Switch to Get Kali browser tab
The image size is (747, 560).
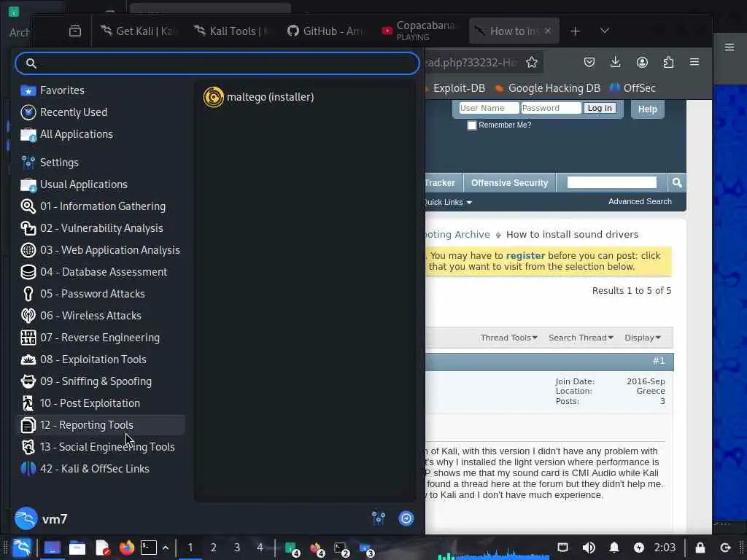139,31
